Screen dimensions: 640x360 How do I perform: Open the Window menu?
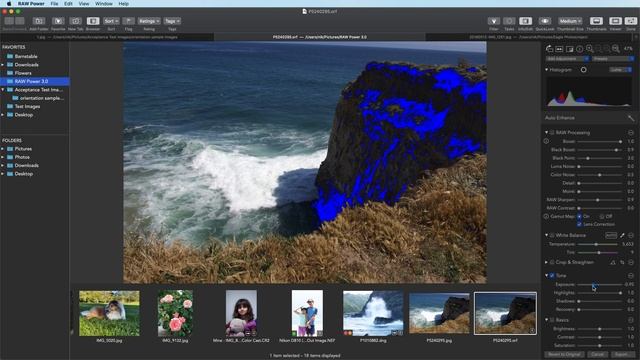pyautogui.click(x=104, y=4)
